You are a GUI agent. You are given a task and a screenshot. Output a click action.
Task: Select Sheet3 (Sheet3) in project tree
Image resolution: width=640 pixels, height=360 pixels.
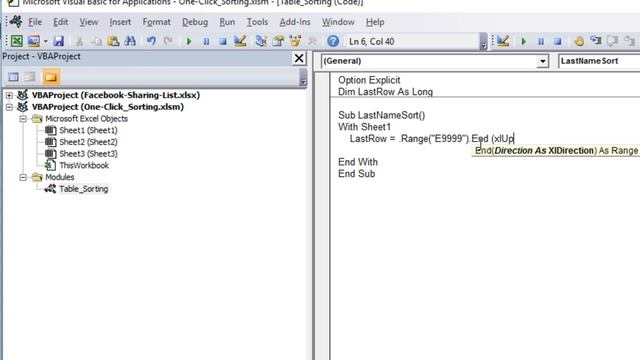point(88,154)
